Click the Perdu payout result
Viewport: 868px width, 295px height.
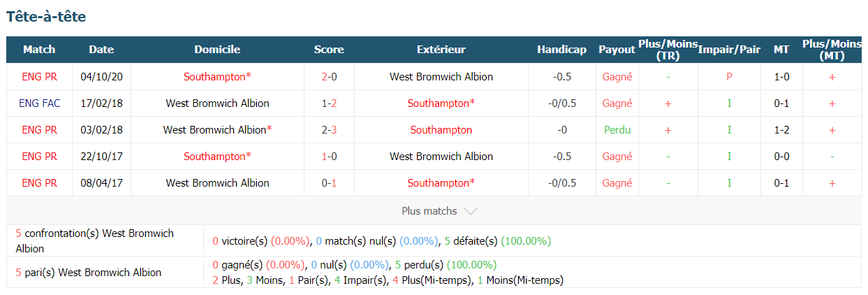pos(617,130)
